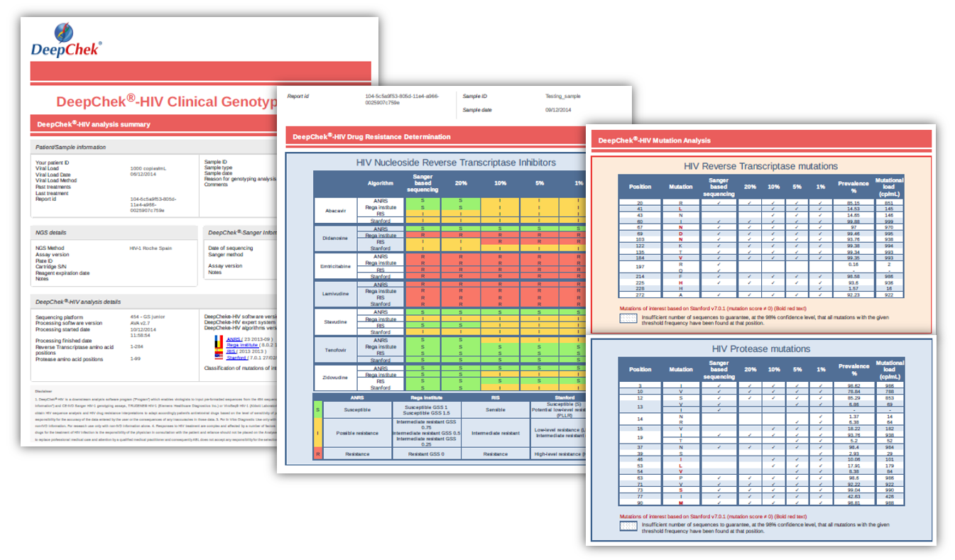
Task: Select the DeepChek-HIV analysis summary header bar
Action: tap(153, 124)
